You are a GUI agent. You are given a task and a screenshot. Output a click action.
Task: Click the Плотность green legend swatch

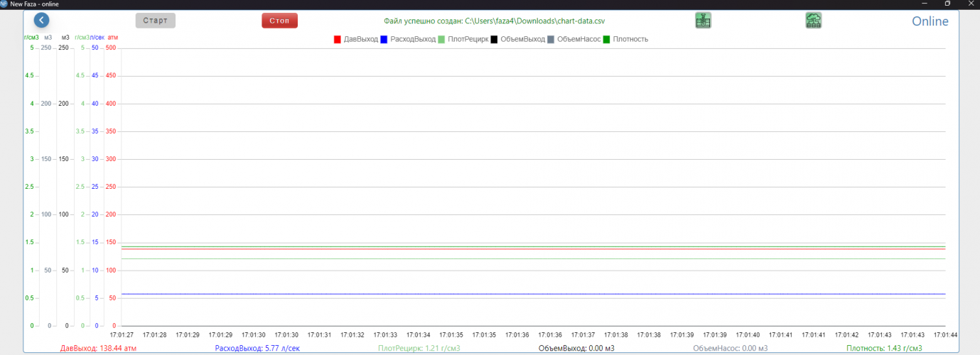tap(606, 39)
